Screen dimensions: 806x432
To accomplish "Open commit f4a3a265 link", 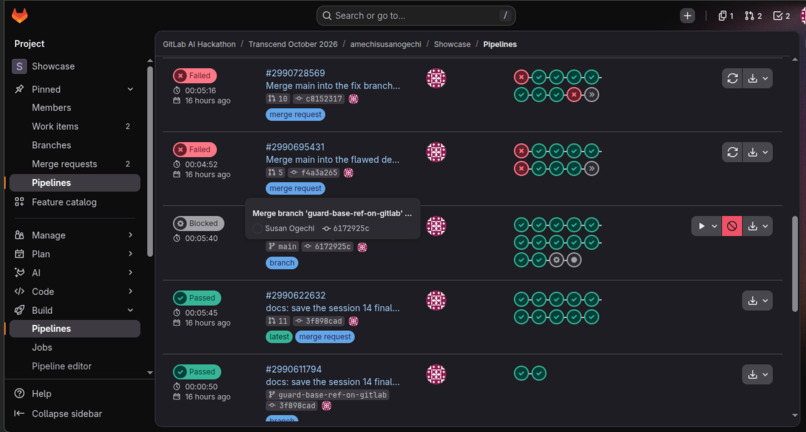I will point(318,173).
